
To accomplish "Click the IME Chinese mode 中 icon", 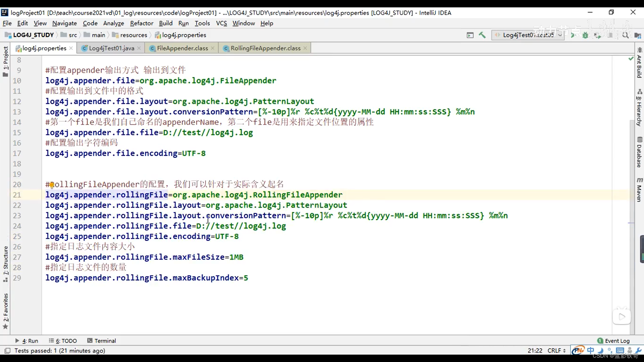I will pos(590,350).
